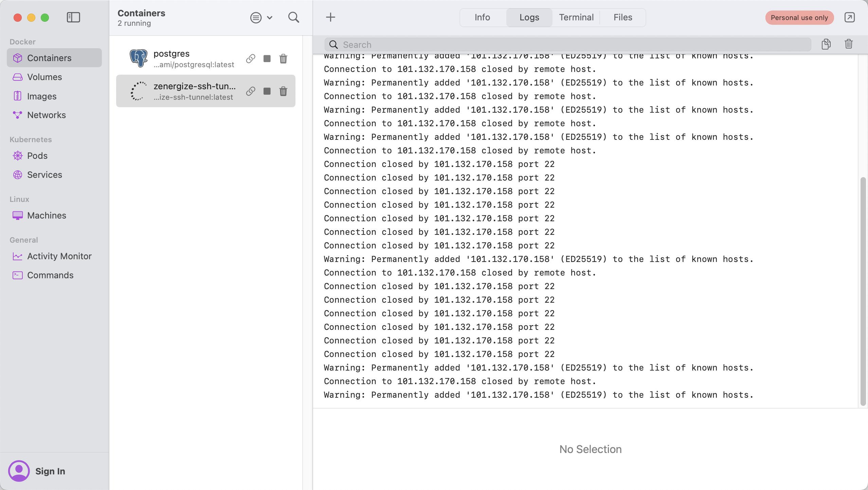The image size is (868, 490).
Task: Switch to the Terminal tab
Action: (x=576, y=17)
